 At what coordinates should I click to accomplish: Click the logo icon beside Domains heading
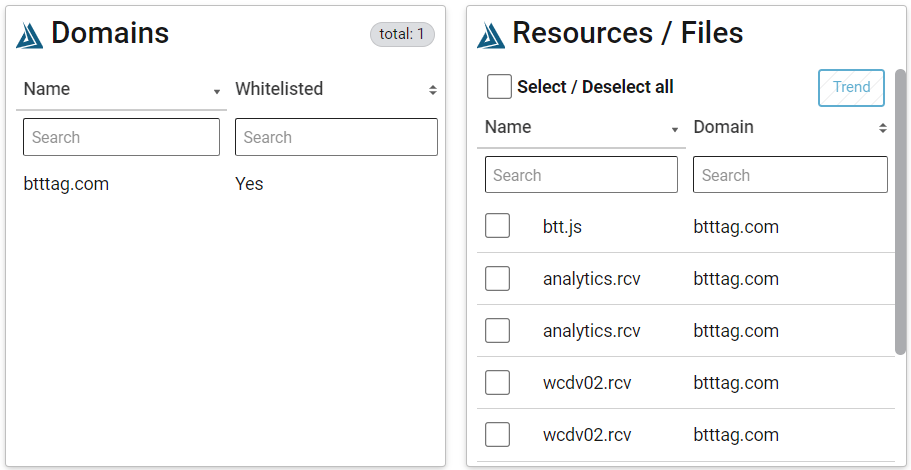tap(30, 35)
